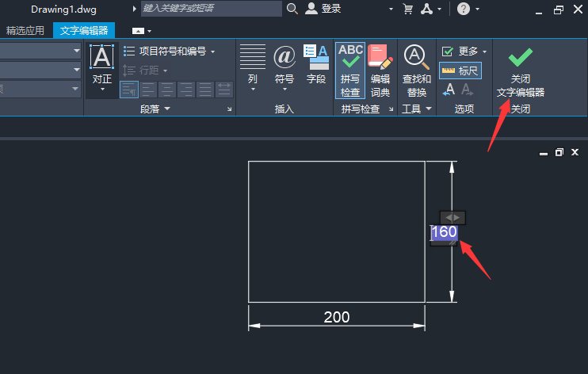Viewport: 588px width, 374px height.
Task: Click the text box resize corner handle
Action: [453, 242]
